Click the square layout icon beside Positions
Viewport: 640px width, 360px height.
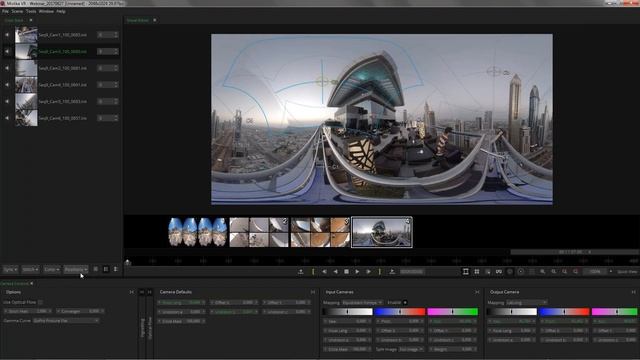(106, 269)
